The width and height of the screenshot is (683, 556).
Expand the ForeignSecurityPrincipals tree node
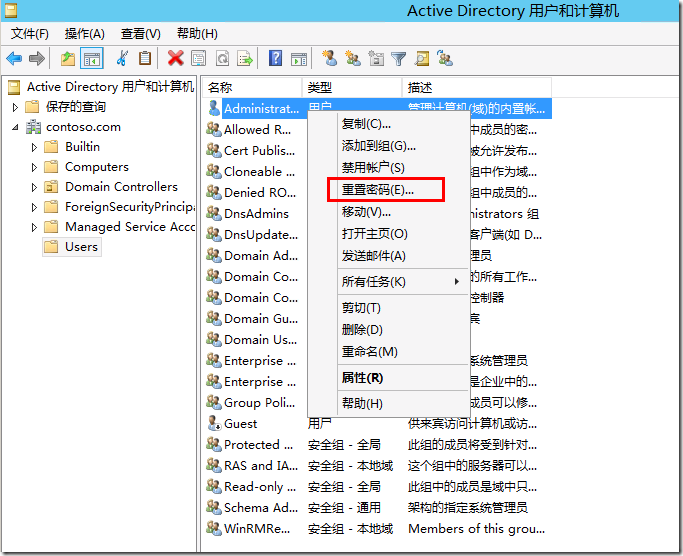34,207
